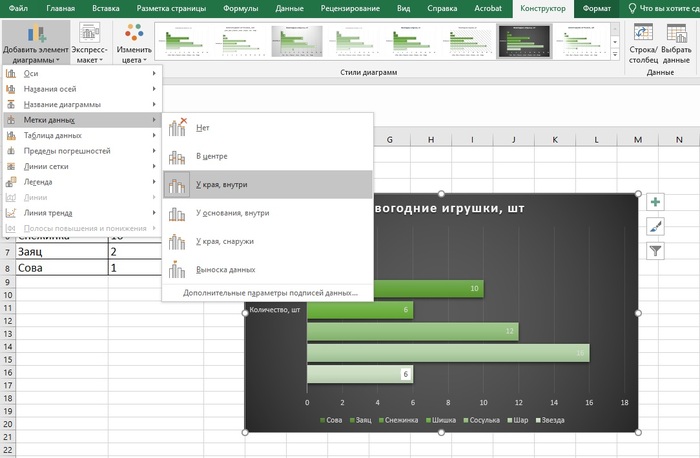This screenshot has height=458, width=700.
Task: Open the chart styles brush button
Action: click(655, 227)
